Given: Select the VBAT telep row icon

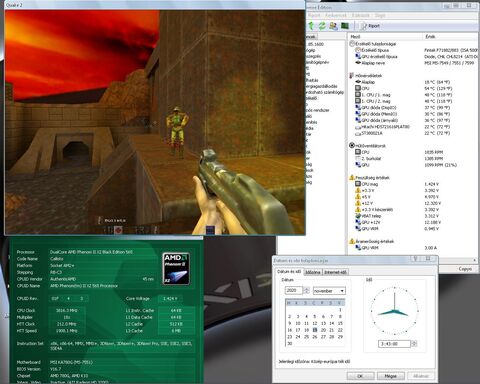Looking at the screenshot, I should pyautogui.click(x=358, y=216).
